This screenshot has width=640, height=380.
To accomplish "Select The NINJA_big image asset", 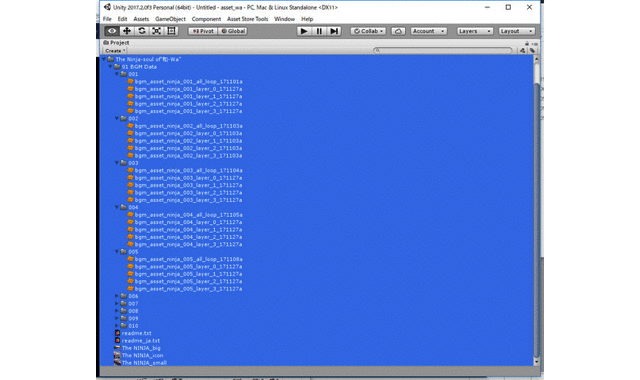I will pos(141,348).
